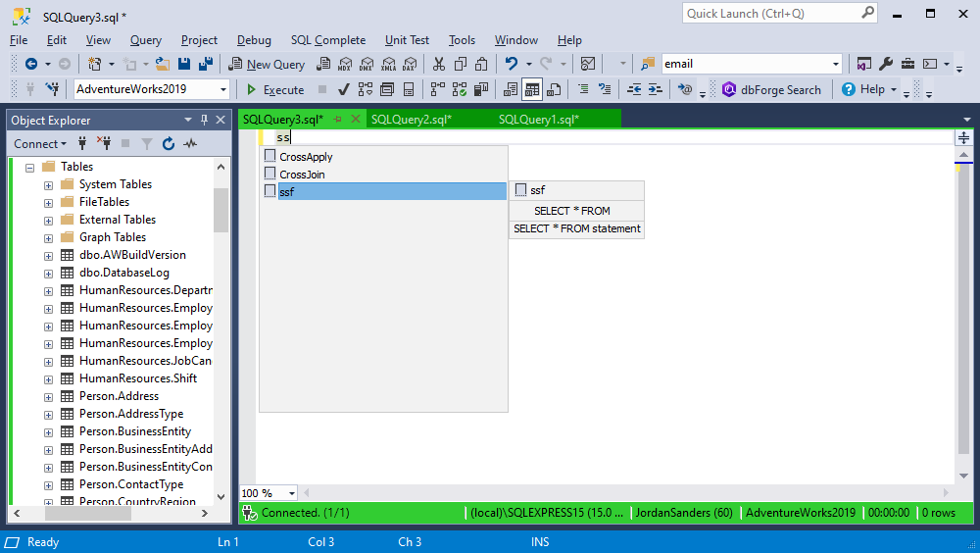Viewport: 980px width, 553px height.
Task: Click the MDX query icon
Action: point(345,64)
